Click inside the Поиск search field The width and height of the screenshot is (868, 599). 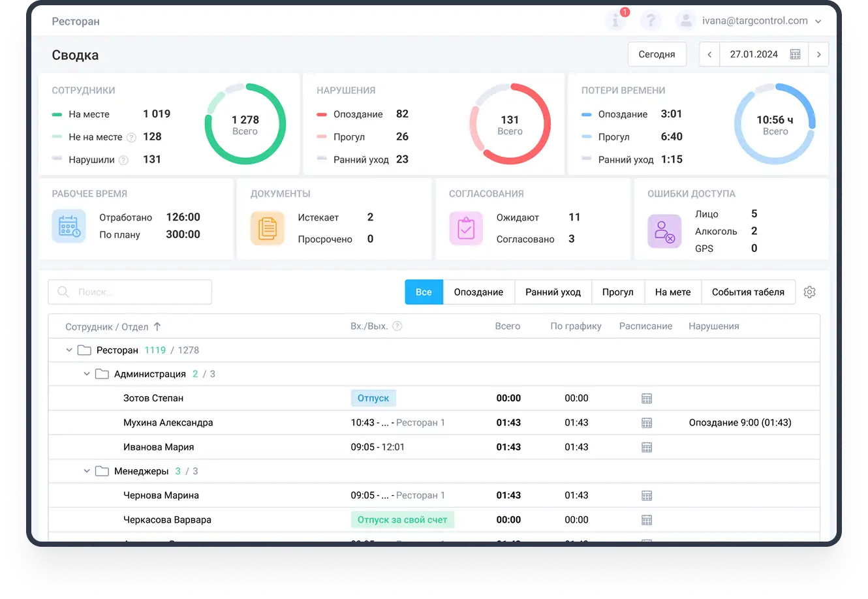point(131,292)
